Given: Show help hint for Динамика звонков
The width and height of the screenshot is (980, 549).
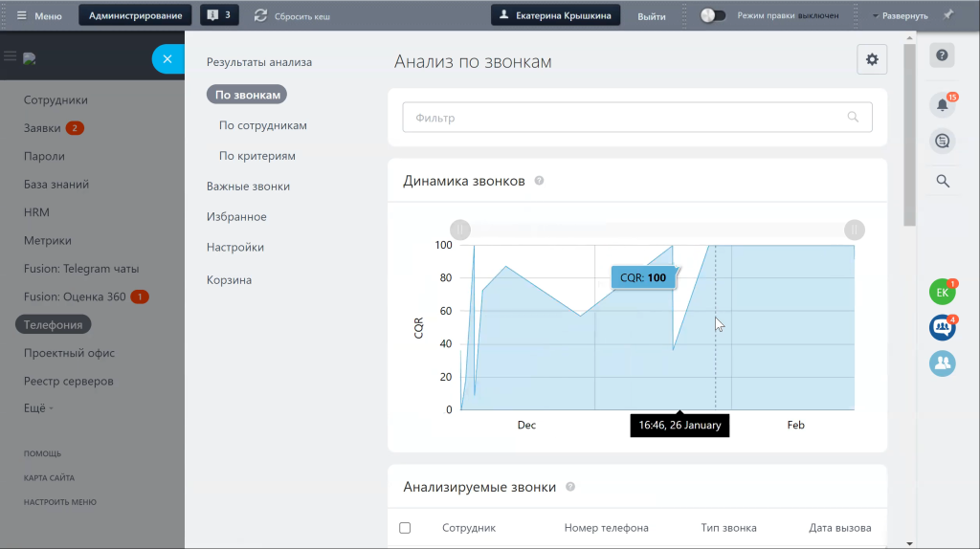Looking at the screenshot, I should (x=539, y=181).
